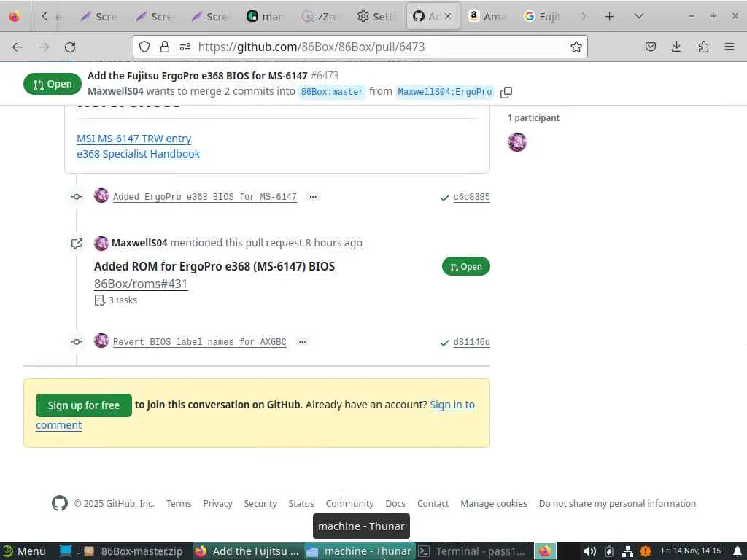The image size is (747, 560).
Task: Expand commit details for the AX6BC revert commit
Action: click(303, 342)
